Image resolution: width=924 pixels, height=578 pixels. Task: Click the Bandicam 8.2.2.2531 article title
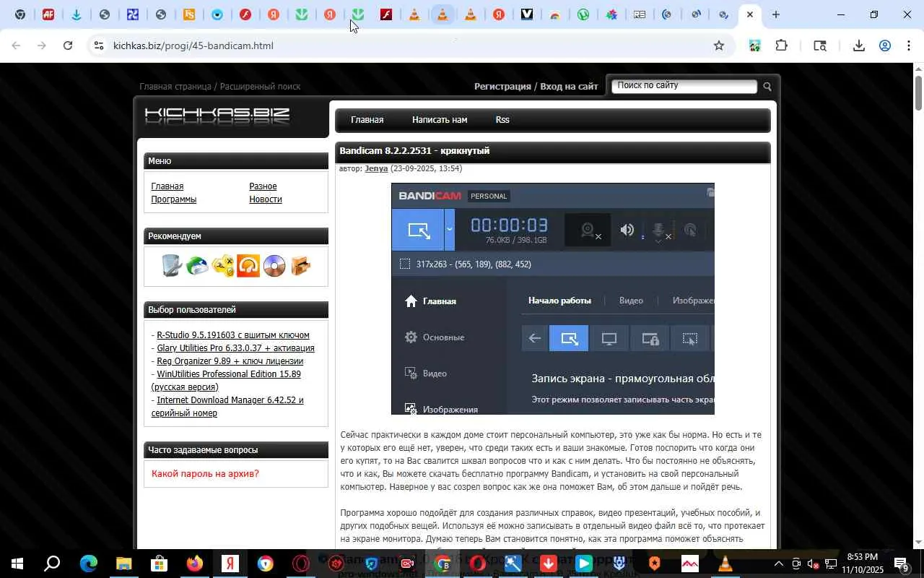click(414, 151)
